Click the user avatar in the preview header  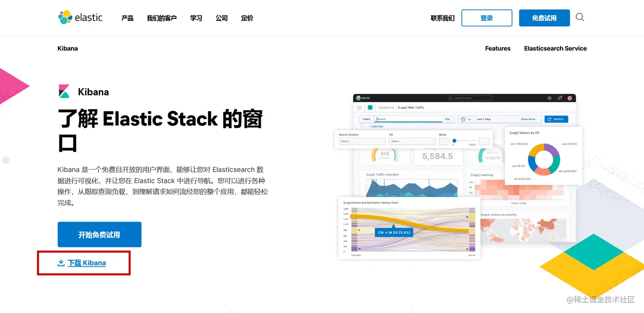570,98
